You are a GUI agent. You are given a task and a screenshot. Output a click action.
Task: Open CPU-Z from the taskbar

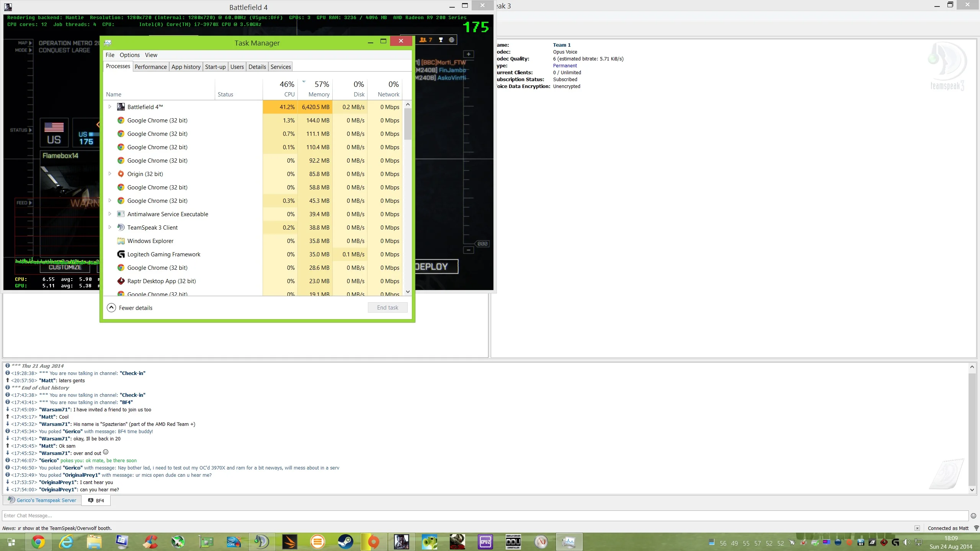tap(485, 542)
